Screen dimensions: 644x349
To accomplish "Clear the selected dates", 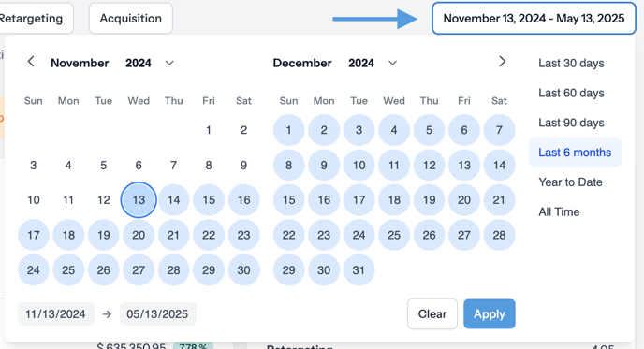I will (x=432, y=314).
